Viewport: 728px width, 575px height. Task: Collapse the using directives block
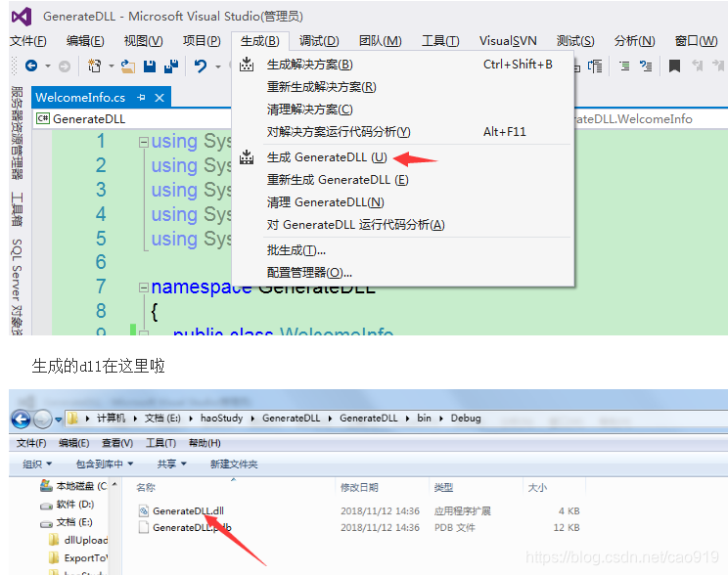(144, 142)
